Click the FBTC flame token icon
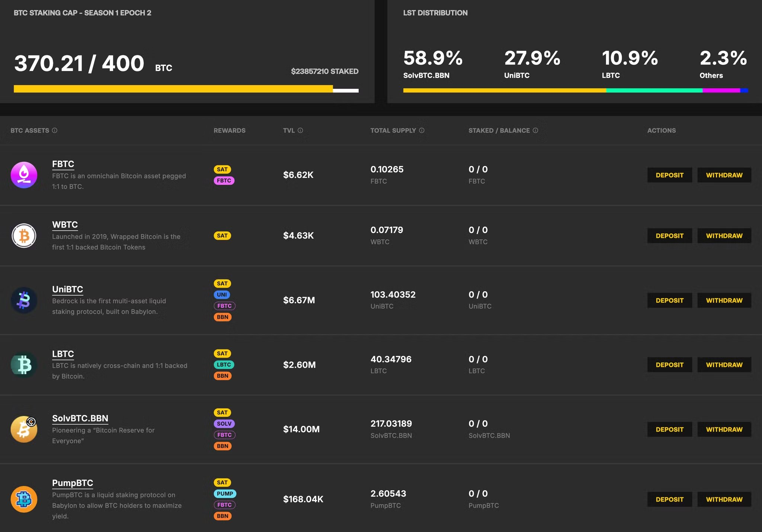This screenshot has width=762, height=532. pyautogui.click(x=24, y=175)
